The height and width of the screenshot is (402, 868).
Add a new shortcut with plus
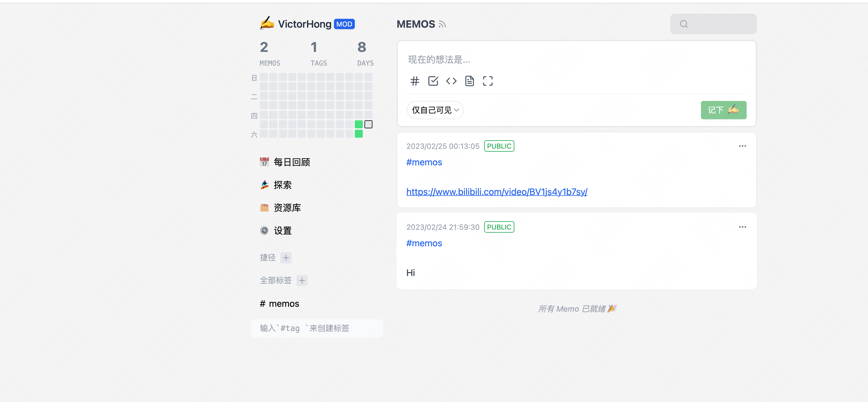(x=286, y=258)
